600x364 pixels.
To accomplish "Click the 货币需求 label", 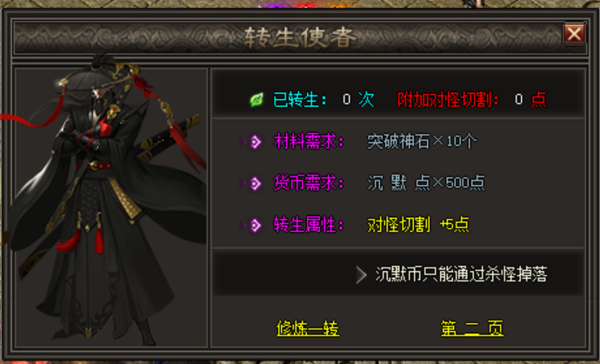I will point(308,183).
